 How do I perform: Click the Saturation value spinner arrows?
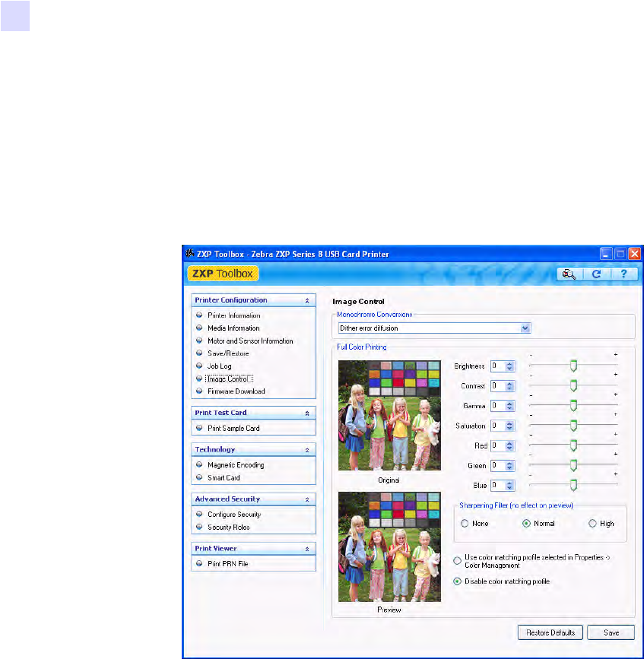click(x=509, y=426)
